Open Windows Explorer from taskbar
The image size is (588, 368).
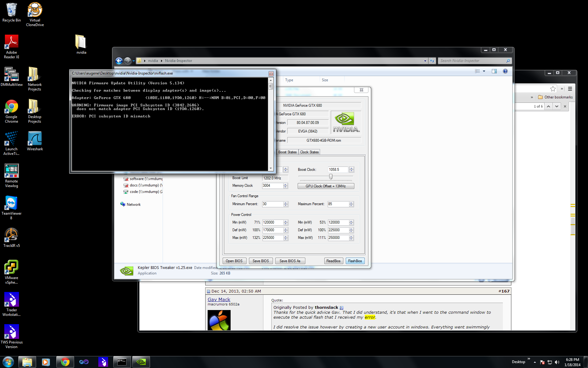[x=27, y=362]
